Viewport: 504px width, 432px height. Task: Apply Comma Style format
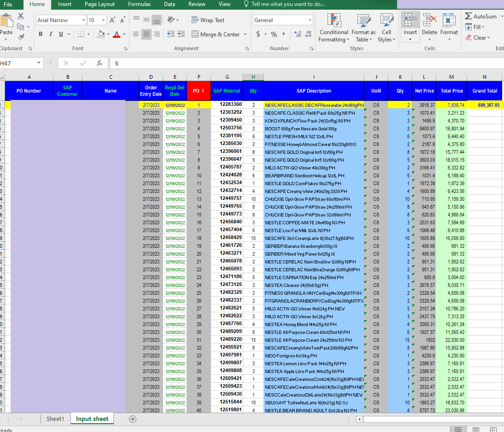click(x=283, y=34)
